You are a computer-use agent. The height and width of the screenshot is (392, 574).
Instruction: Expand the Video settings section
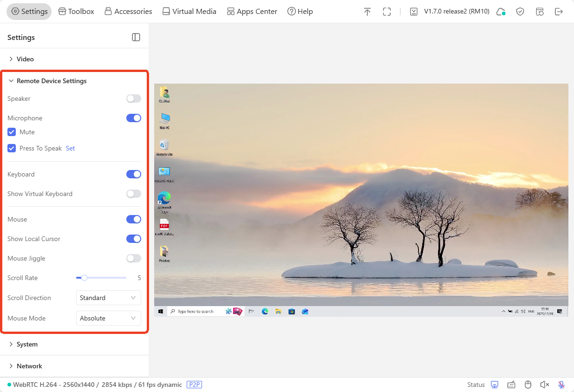click(x=25, y=59)
